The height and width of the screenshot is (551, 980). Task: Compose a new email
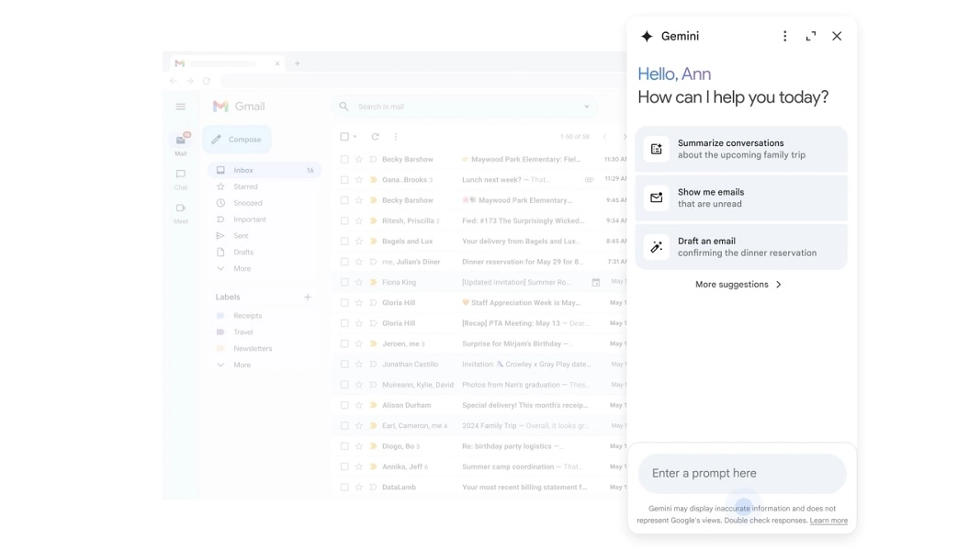(x=237, y=140)
